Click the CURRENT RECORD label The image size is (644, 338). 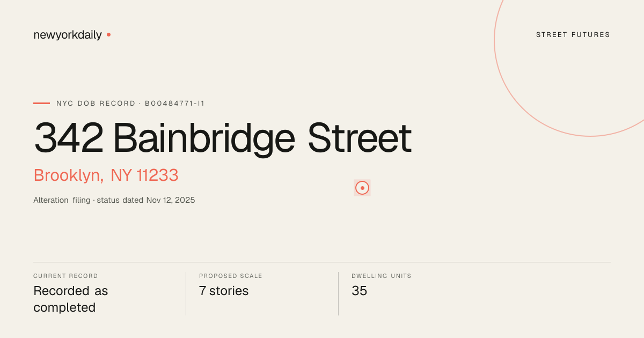point(65,276)
